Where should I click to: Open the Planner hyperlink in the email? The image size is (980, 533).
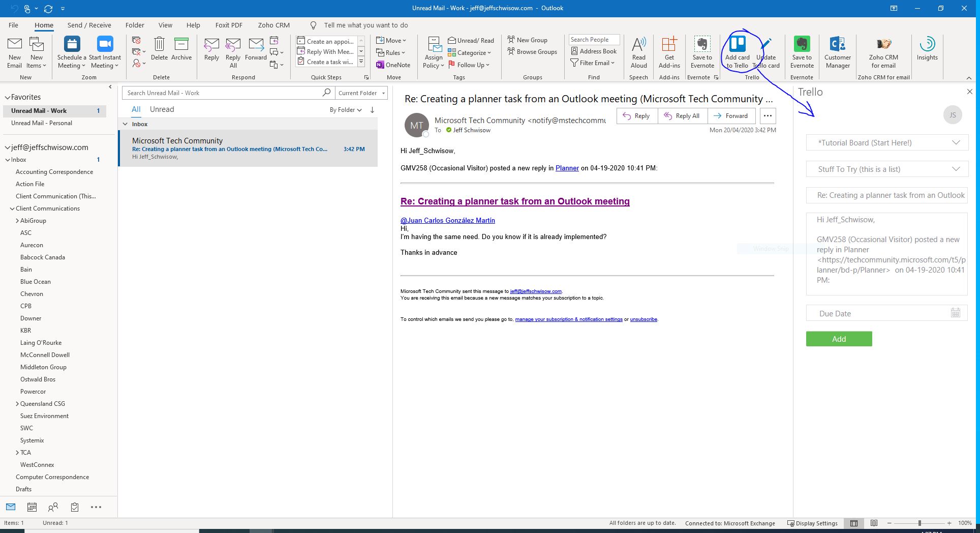click(x=567, y=168)
